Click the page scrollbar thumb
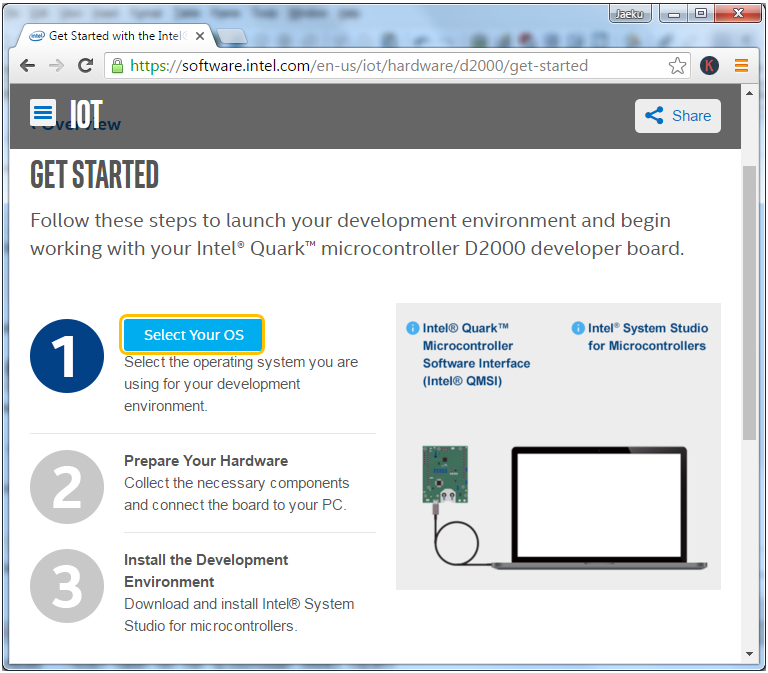 749,303
